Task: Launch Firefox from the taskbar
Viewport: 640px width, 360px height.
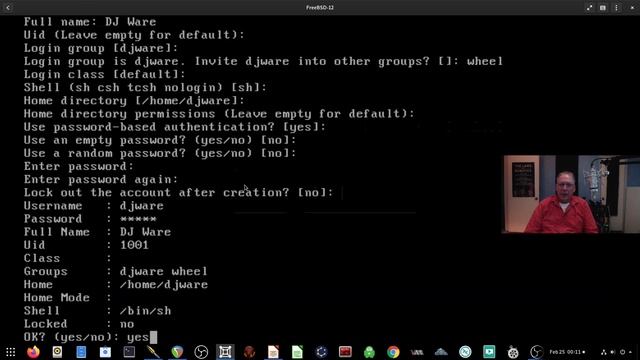Action: click(x=33, y=352)
